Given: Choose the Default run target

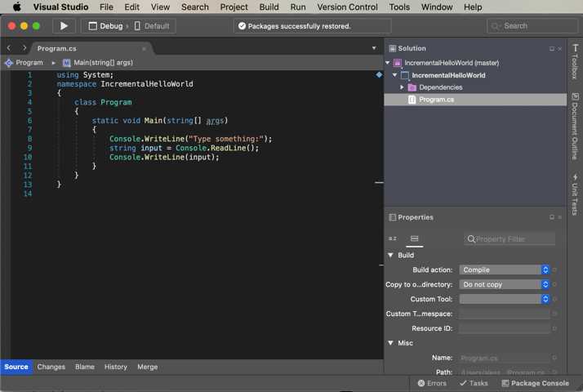Looking at the screenshot, I should (152, 26).
